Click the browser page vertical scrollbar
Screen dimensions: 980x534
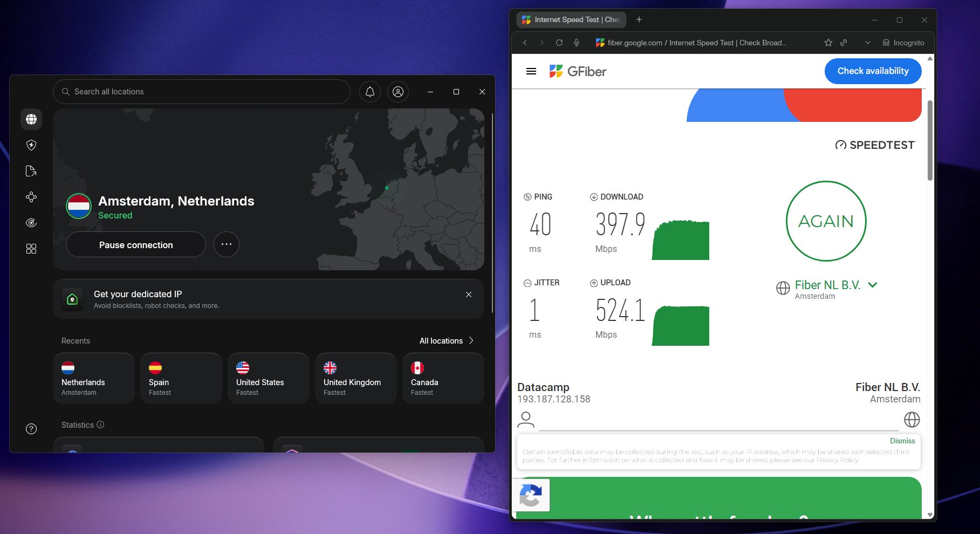click(930, 140)
